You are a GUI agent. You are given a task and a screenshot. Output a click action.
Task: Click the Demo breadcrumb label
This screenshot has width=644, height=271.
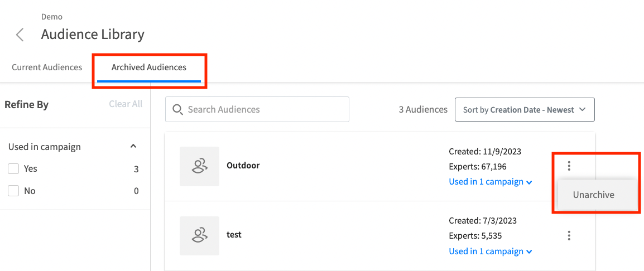click(52, 17)
